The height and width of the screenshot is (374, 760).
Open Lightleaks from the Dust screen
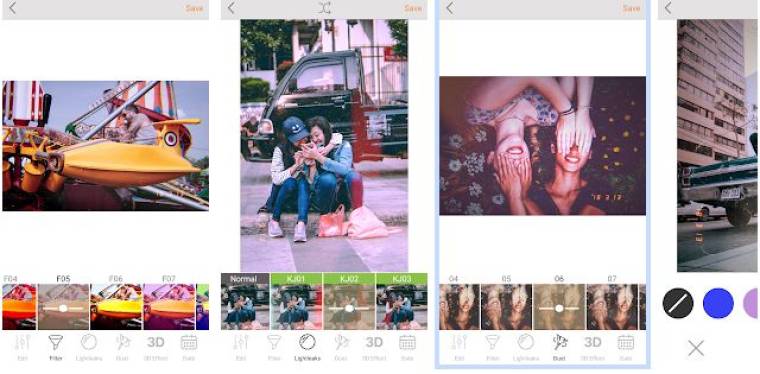(526, 348)
